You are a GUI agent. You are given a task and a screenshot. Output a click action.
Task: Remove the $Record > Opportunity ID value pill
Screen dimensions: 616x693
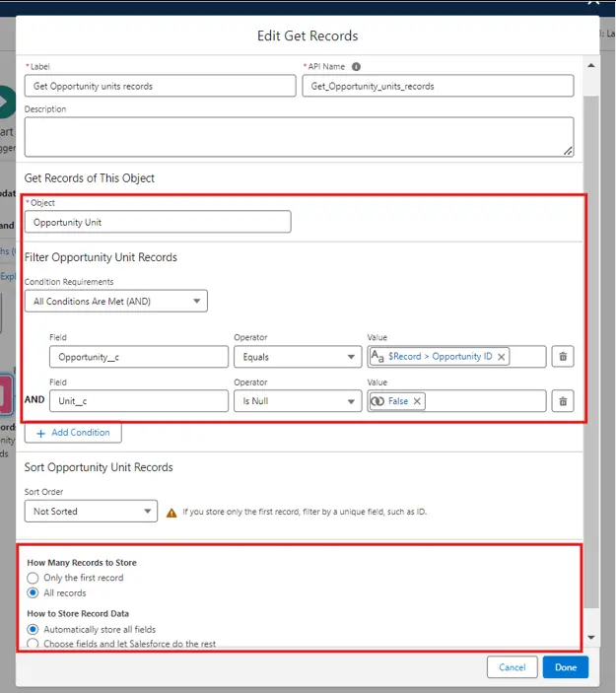pyautogui.click(x=501, y=356)
